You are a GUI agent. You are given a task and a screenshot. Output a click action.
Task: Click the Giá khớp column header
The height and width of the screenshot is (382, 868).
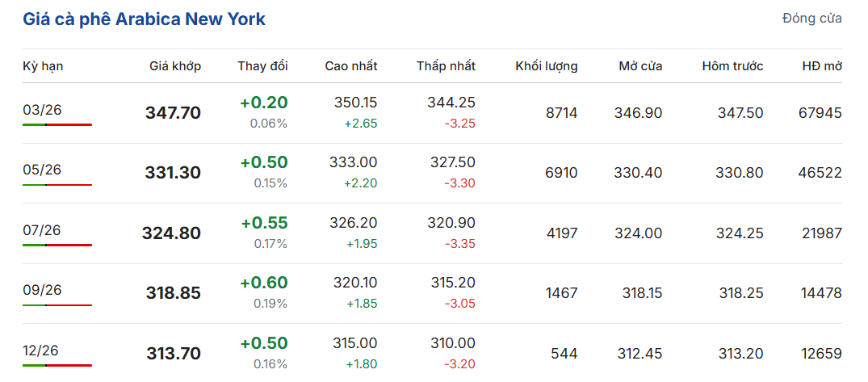point(175,66)
